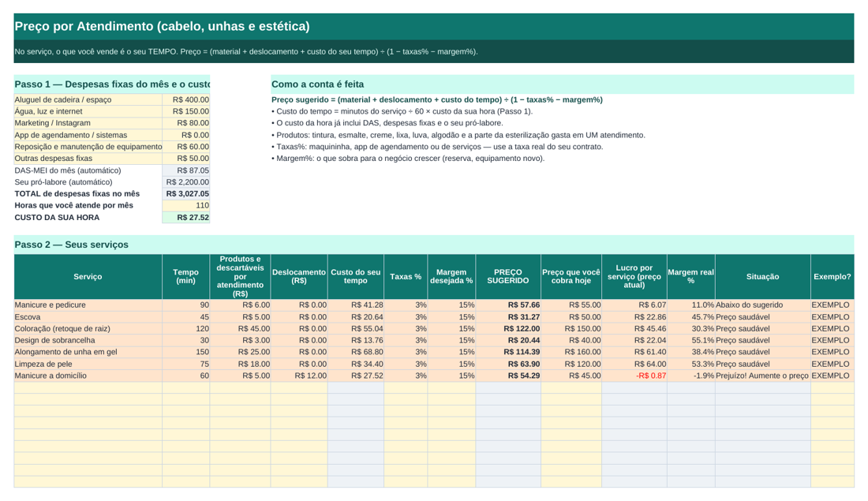The width and height of the screenshot is (868, 501).
Task: Click the 'PREÇO SUGERIDO' column header
Action: click(x=508, y=277)
